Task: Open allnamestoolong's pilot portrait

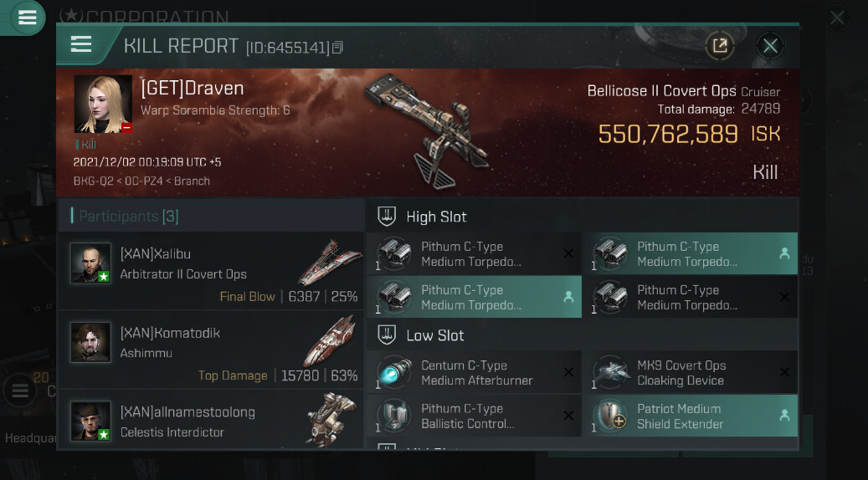Action: (x=90, y=421)
